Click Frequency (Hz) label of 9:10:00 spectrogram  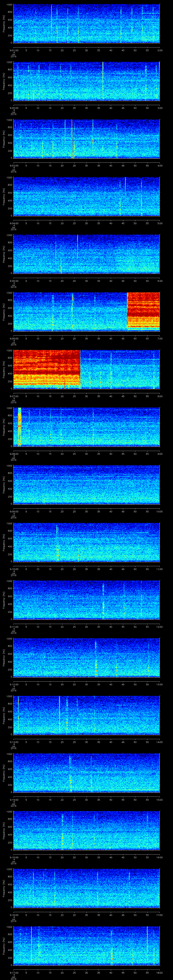pyautogui.click(x=4, y=543)
